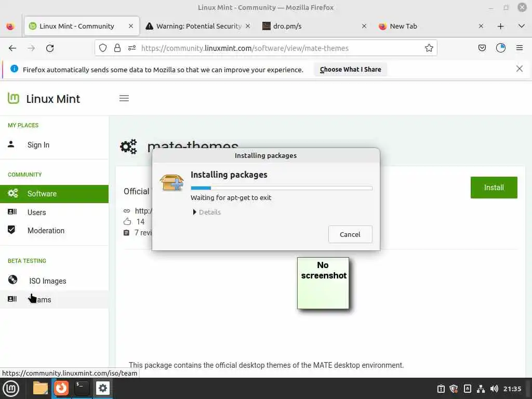Viewport: 532px width, 399px height.
Task: Click the Users sidebar icon
Action: pos(12,212)
